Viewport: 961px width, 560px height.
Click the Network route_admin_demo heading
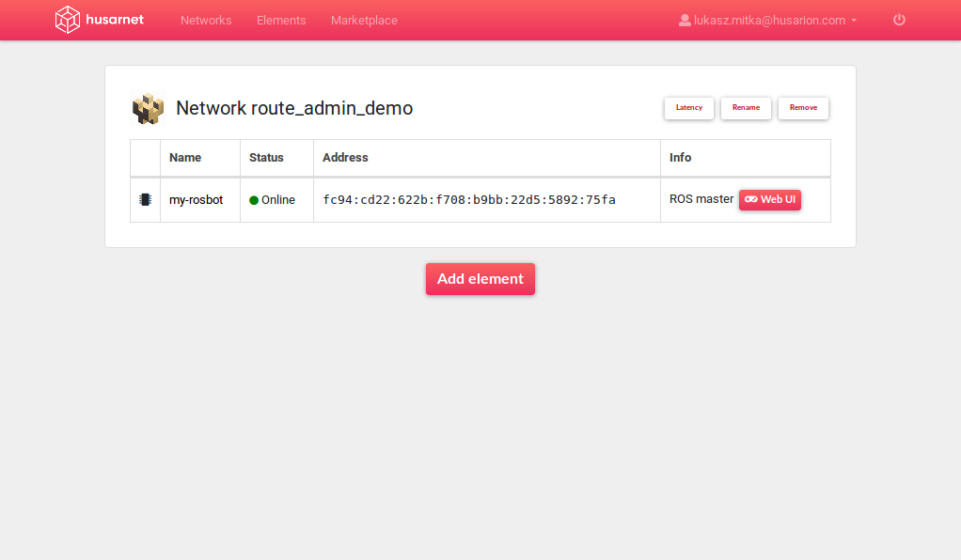pos(294,108)
